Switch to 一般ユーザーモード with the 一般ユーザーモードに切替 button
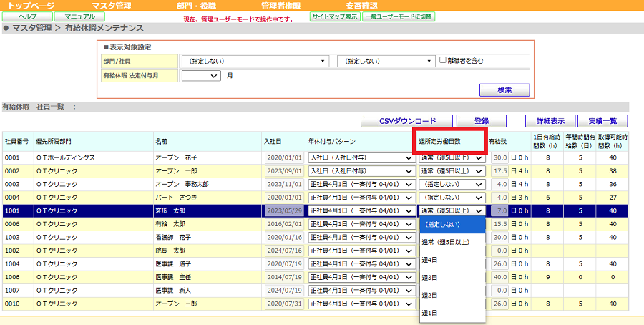 (x=399, y=16)
